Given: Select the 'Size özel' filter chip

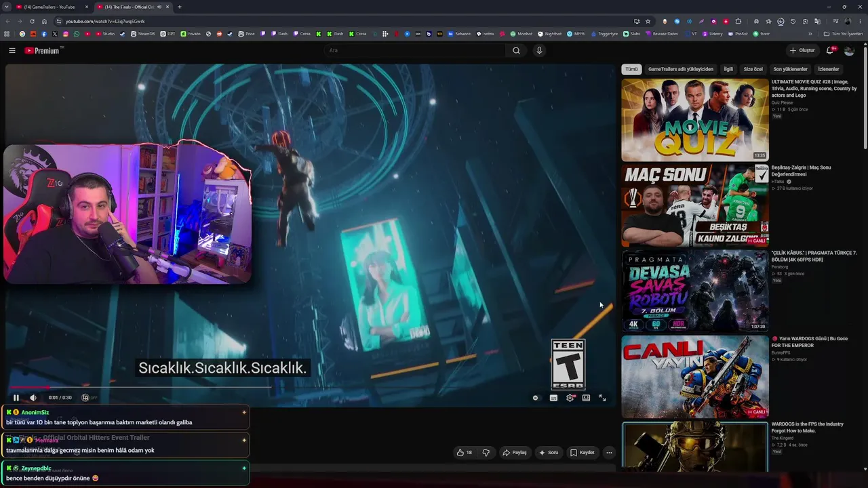Looking at the screenshot, I should tap(753, 69).
